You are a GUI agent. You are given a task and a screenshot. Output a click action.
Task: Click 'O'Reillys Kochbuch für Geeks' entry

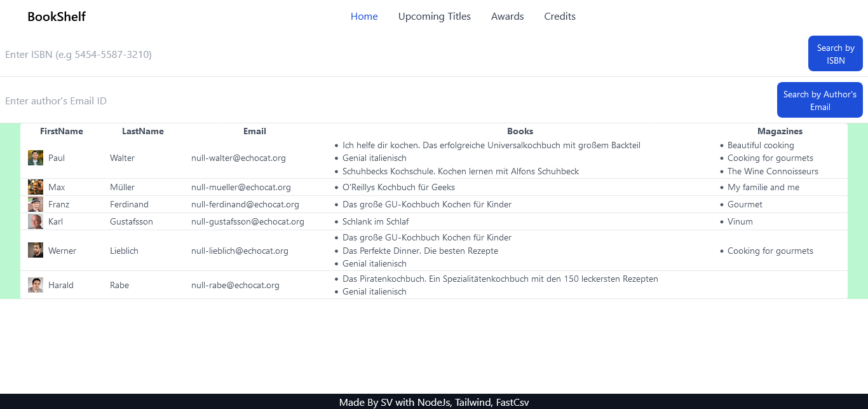(x=398, y=187)
